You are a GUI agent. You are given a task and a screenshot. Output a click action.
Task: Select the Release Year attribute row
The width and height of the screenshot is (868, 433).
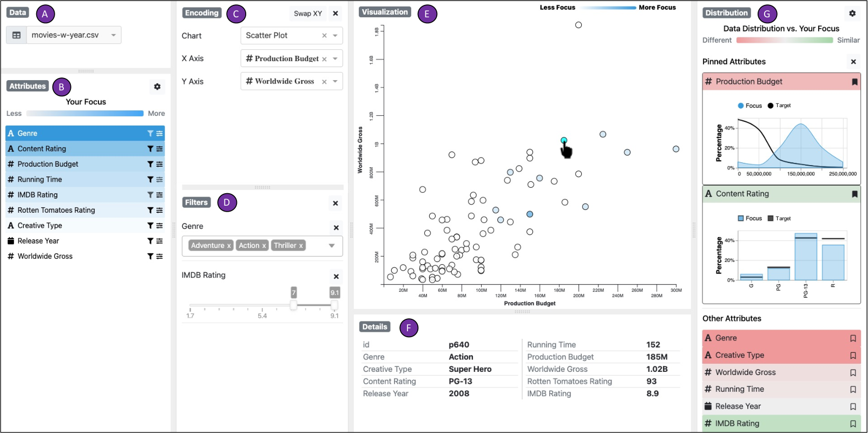point(85,241)
